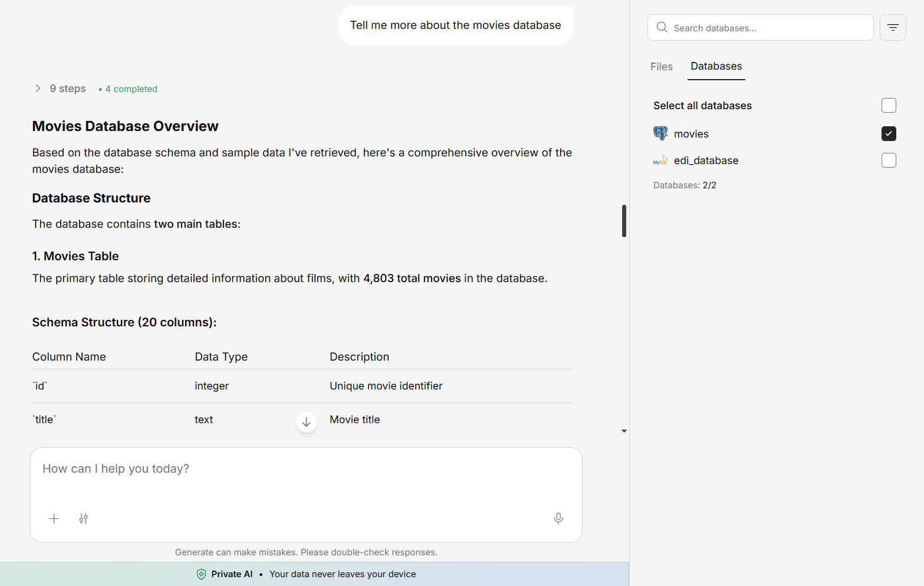Click the scrollbar down arrow
This screenshot has height=586, width=924.
624,431
